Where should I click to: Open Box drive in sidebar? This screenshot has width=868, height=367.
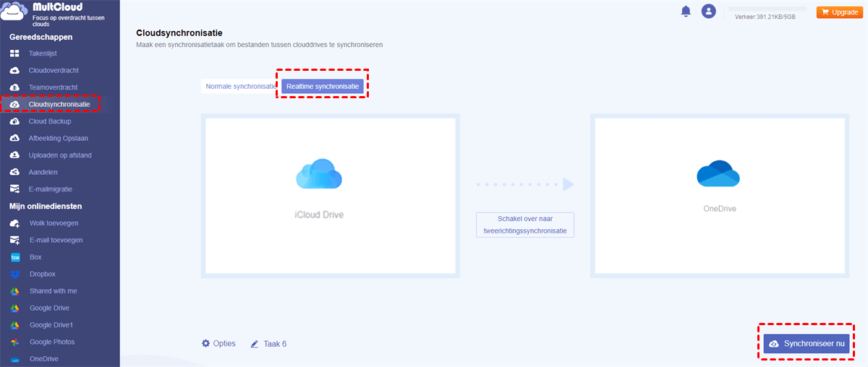tap(35, 257)
